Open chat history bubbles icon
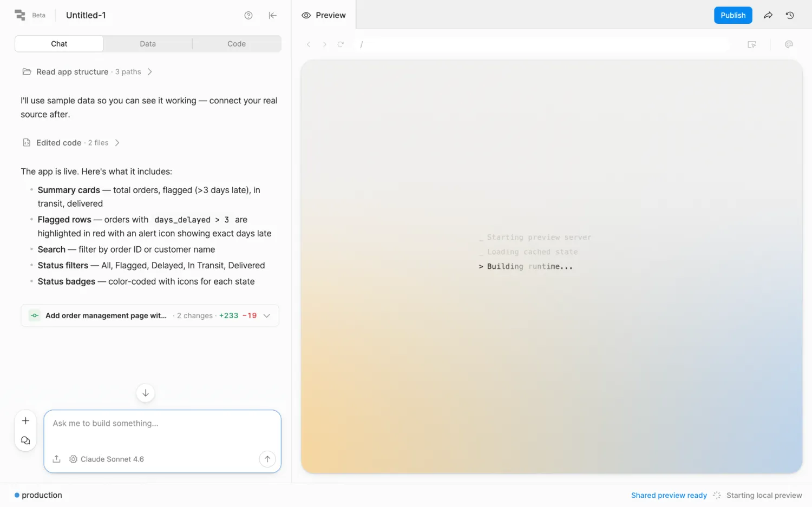 point(25,440)
